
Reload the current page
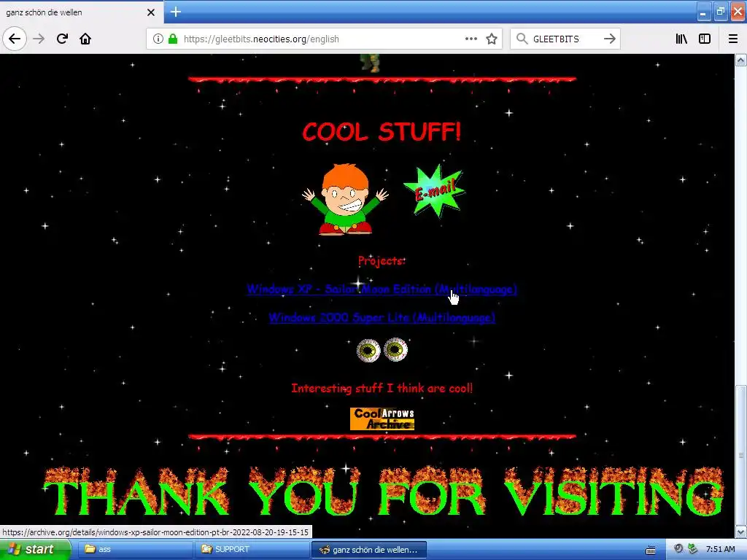pyautogui.click(x=62, y=39)
